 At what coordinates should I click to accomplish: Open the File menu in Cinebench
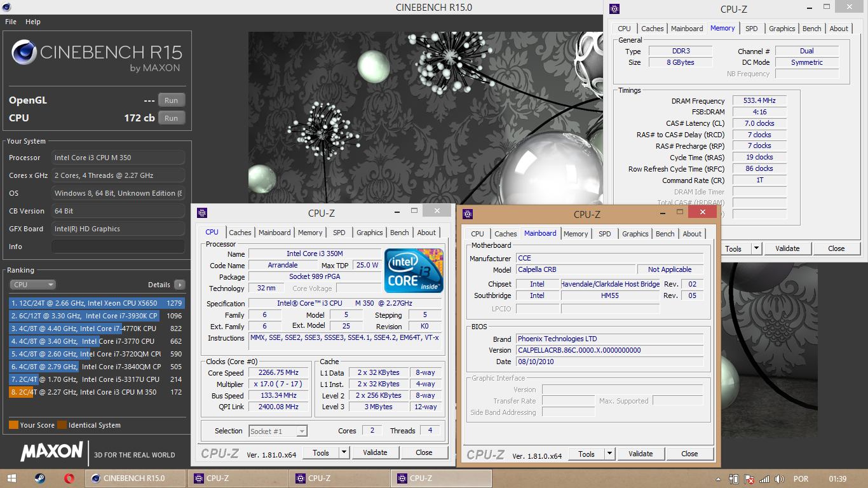point(11,22)
